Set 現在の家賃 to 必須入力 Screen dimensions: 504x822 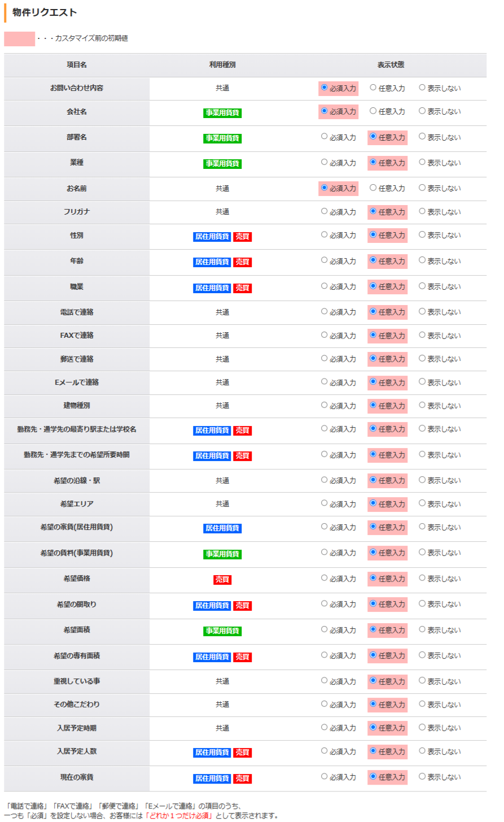[x=324, y=776]
